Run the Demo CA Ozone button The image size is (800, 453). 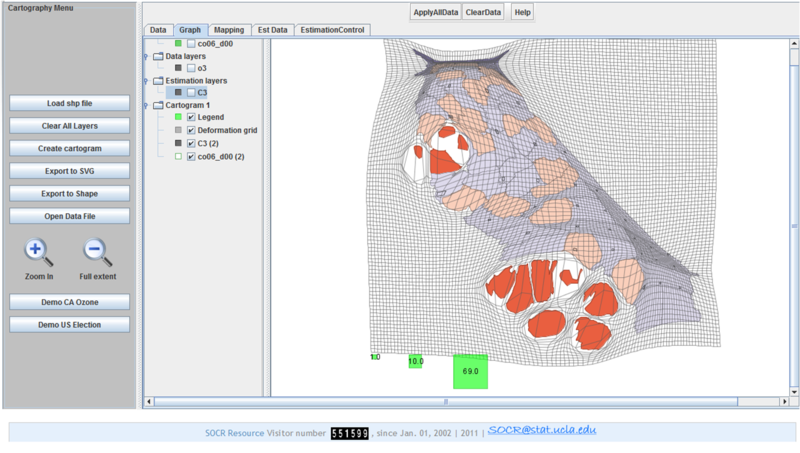[69, 302]
